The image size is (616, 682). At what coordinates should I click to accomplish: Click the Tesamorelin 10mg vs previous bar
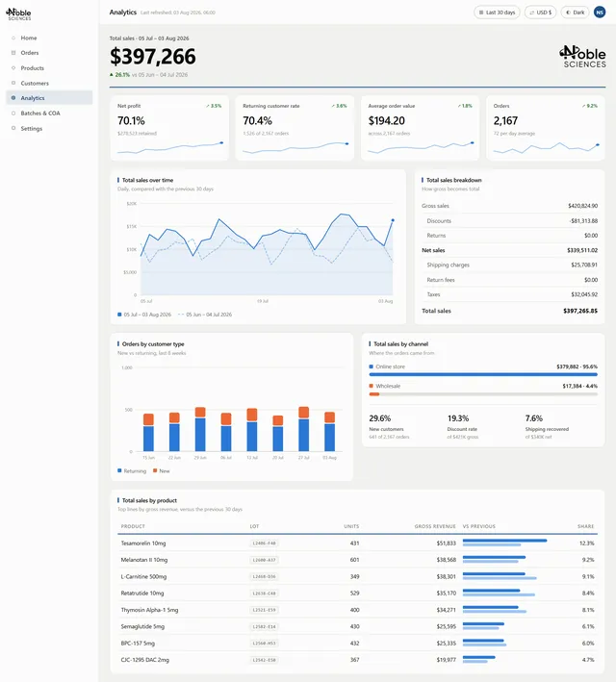coord(504,543)
